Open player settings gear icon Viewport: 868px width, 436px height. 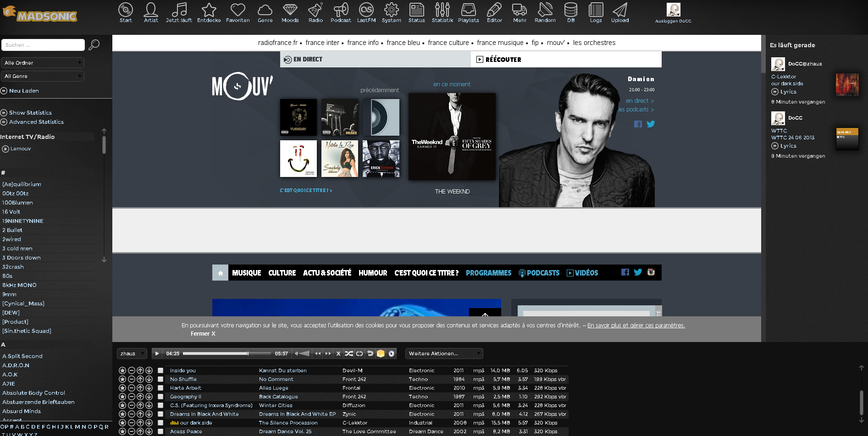click(x=391, y=353)
